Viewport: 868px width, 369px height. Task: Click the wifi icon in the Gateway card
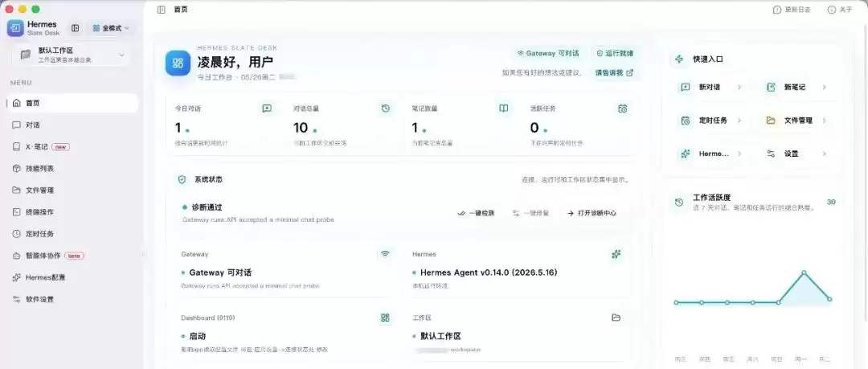coord(385,254)
